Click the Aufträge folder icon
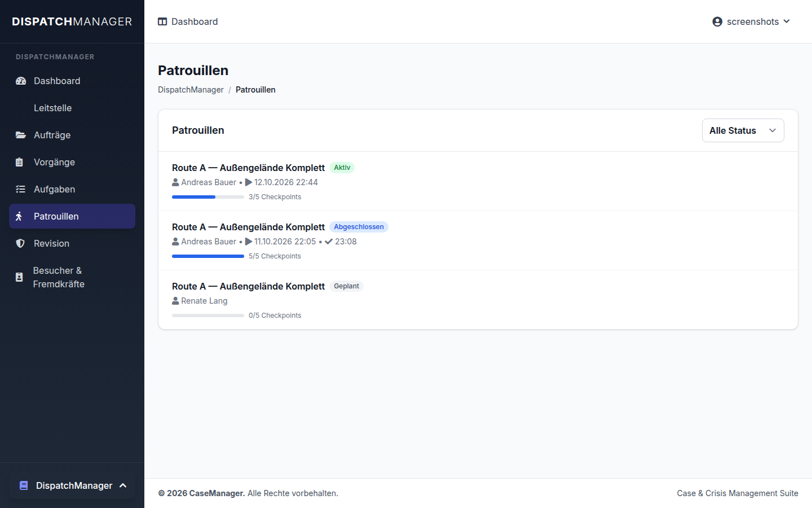This screenshot has height=508, width=812. coord(21,135)
